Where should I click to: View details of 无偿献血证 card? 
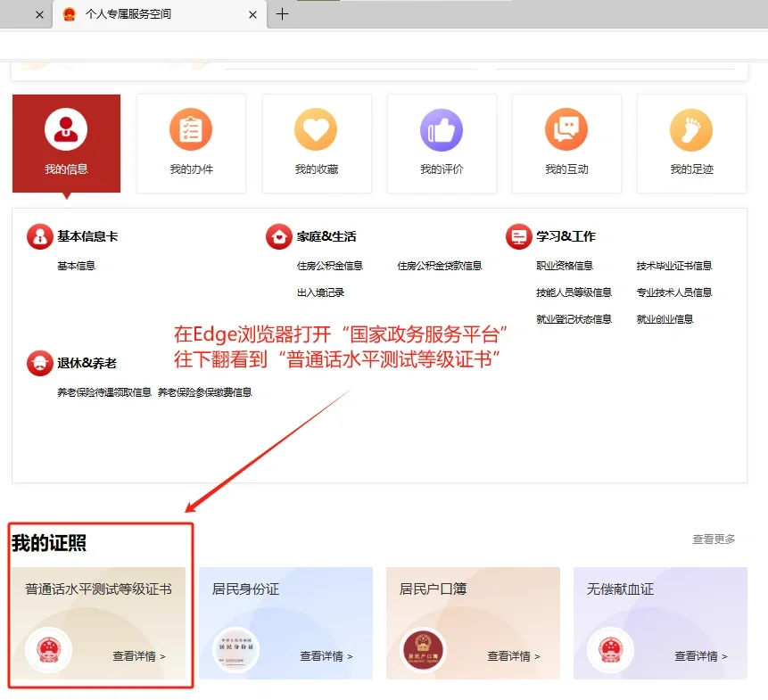(700, 656)
